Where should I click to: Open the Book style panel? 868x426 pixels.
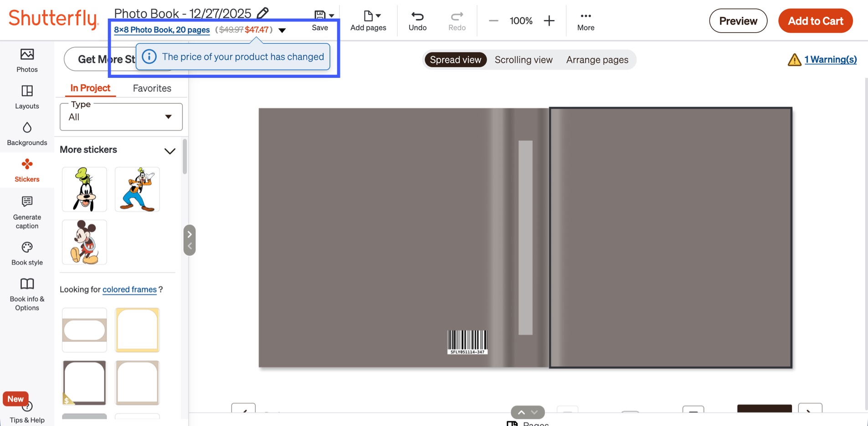point(27,254)
